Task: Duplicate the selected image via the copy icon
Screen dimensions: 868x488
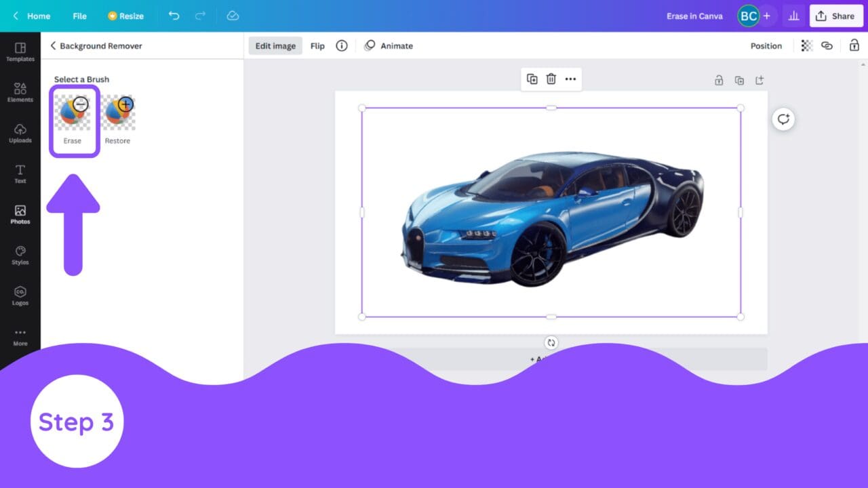Action: [x=532, y=79]
